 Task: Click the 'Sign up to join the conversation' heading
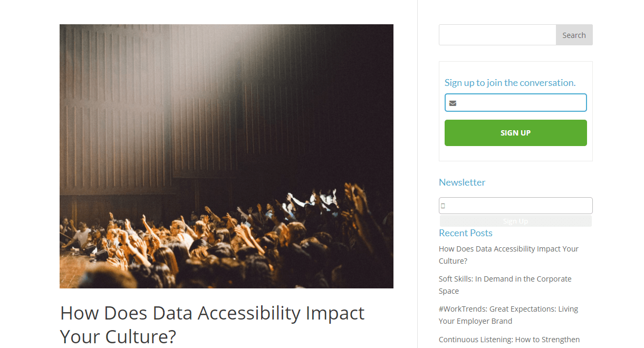[510, 83]
